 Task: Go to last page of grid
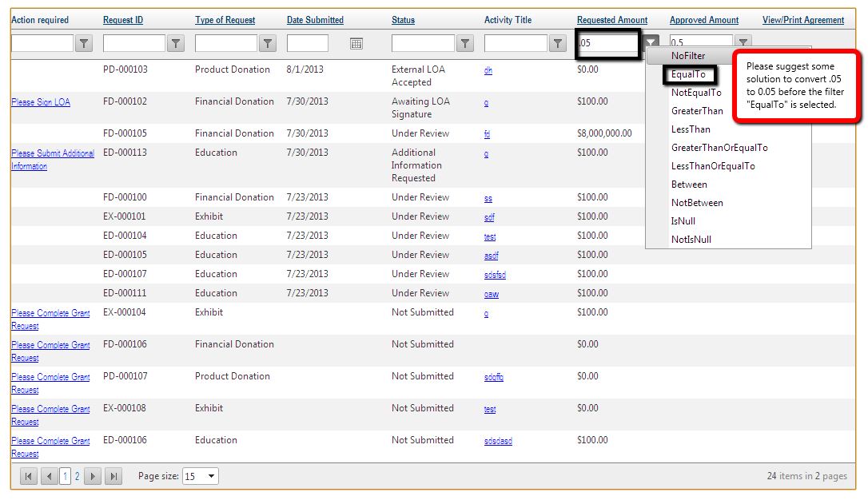point(113,476)
